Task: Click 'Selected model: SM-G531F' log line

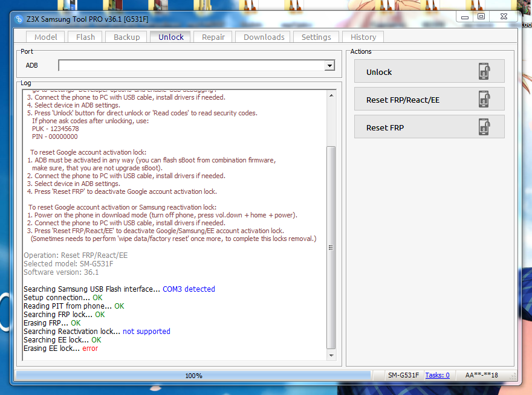Action: tap(68, 264)
